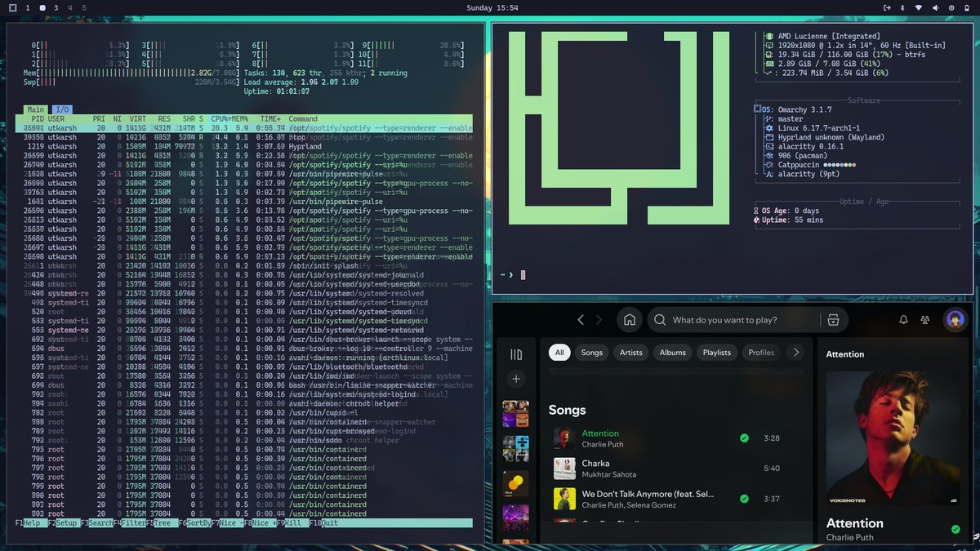Go forward with Spotify's right arrow
Viewport: 980px width, 551px height.
click(599, 320)
